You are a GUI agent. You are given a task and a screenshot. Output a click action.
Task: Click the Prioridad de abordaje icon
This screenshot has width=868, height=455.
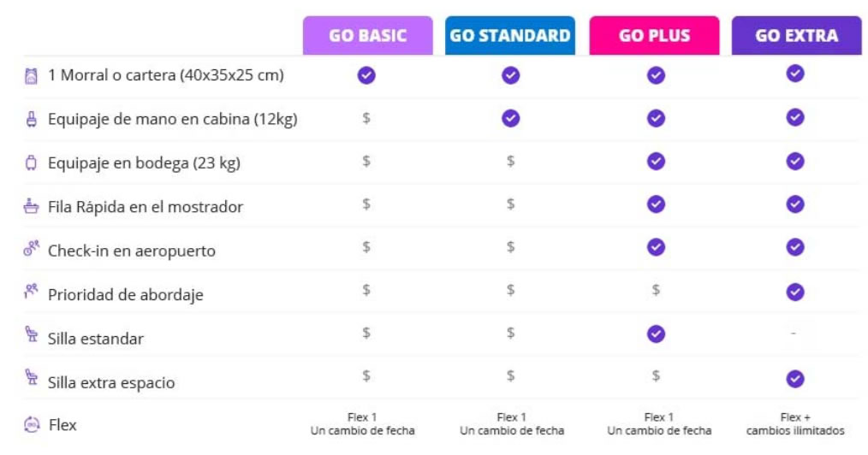(x=31, y=291)
